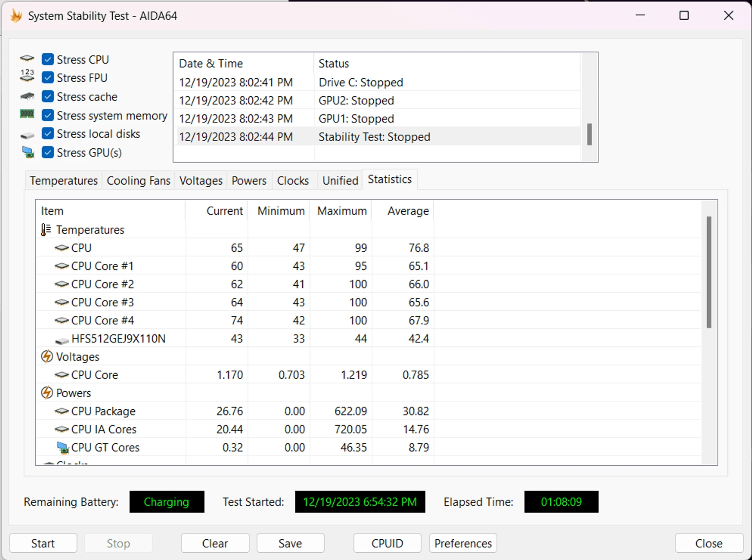Screen dimensions: 752x560
Task: Click the HFS512GEJ9X110N average value 42.4
Action: pos(419,339)
